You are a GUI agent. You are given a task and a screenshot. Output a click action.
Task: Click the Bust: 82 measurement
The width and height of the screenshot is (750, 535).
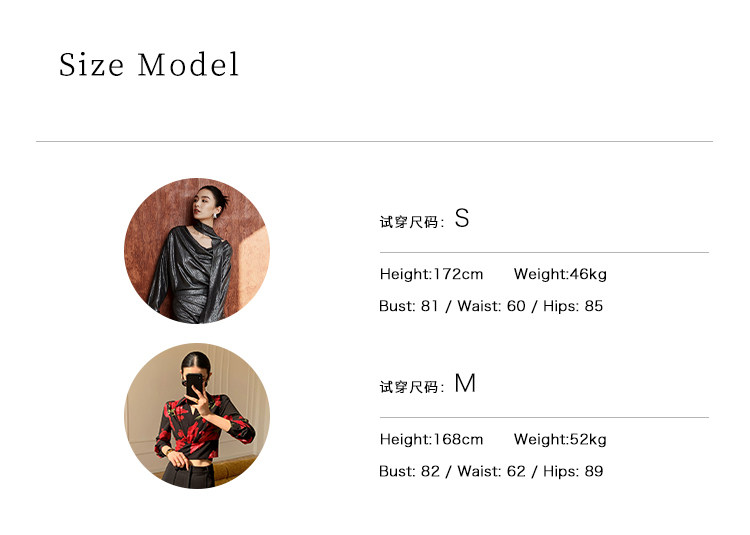[x=409, y=471]
